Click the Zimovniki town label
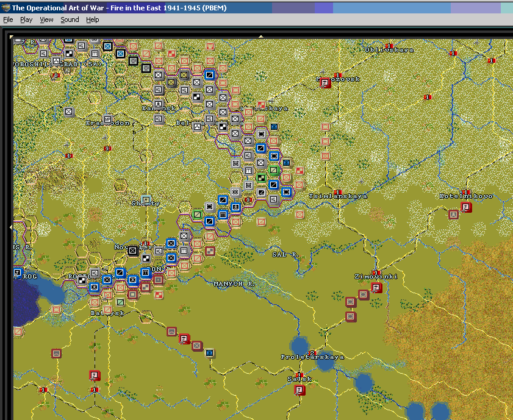Image resolution: width=513 pixels, height=420 pixels. click(x=376, y=277)
